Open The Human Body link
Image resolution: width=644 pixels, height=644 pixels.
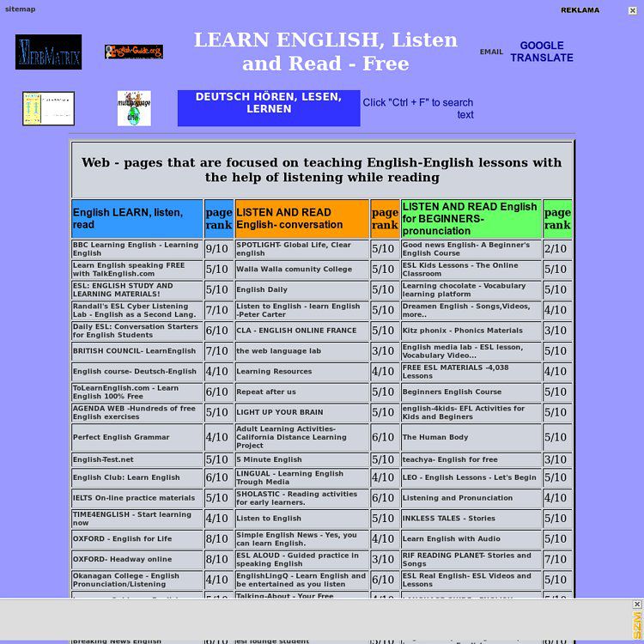tap(435, 437)
